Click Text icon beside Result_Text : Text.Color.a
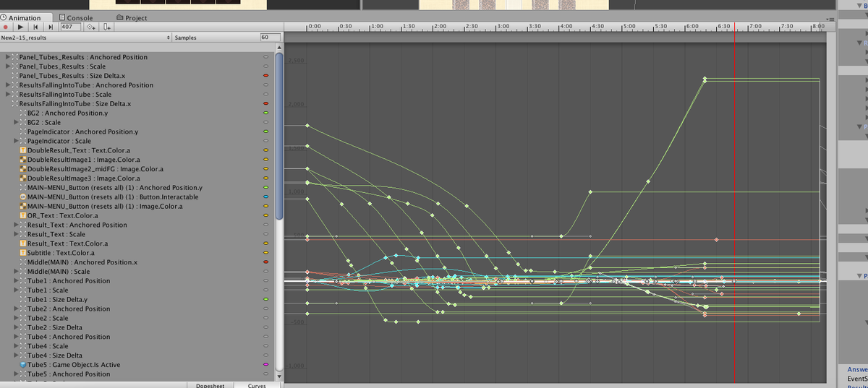Screen dimensions: 868x388 tap(23, 243)
